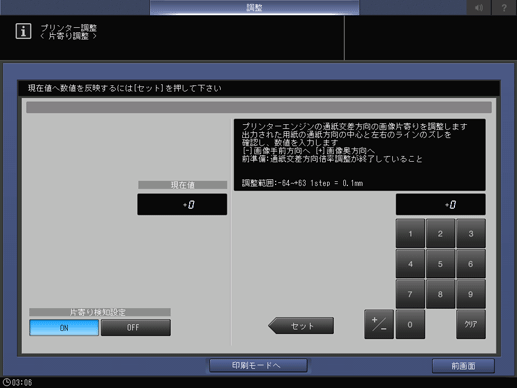Tap keypad digit 9

[x=471, y=294]
